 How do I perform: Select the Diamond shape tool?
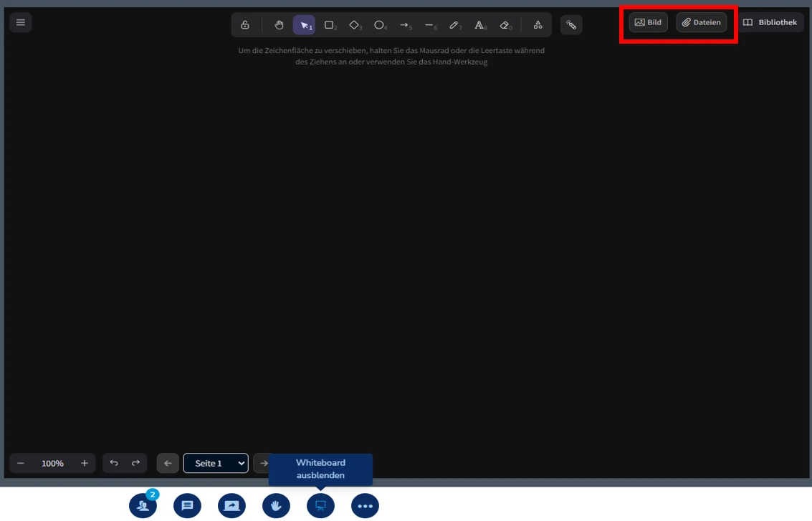point(354,24)
